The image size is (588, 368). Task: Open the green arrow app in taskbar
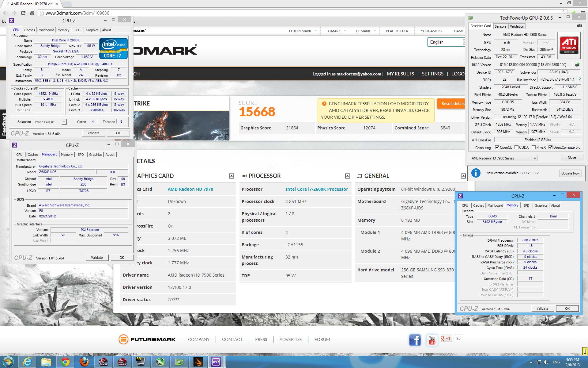pos(160,362)
